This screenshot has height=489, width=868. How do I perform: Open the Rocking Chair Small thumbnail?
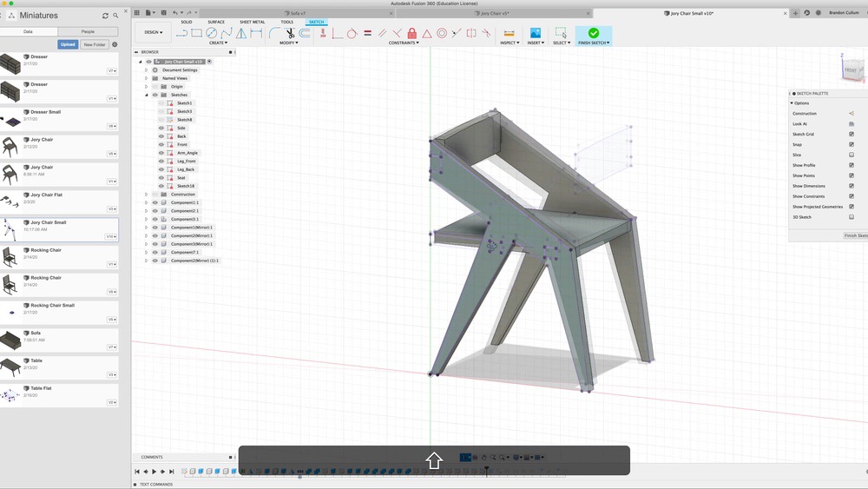coord(12,311)
